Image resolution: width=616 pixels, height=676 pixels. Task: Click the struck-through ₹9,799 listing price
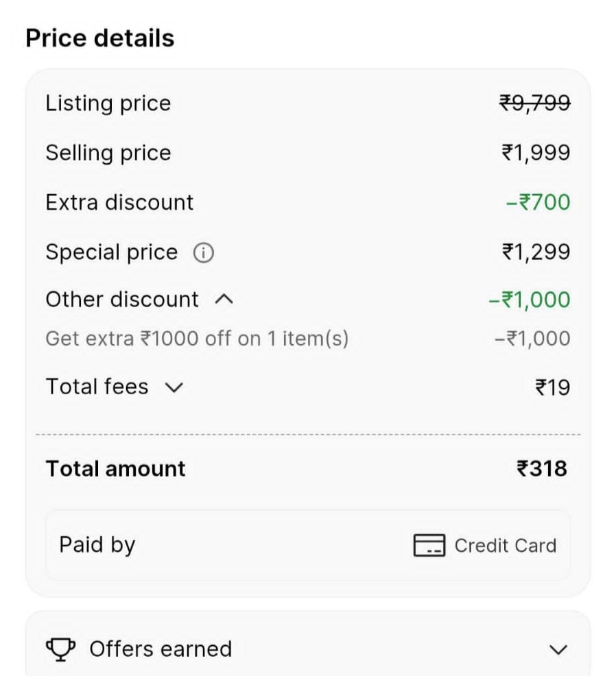pyautogui.click(x=534, y=103)
